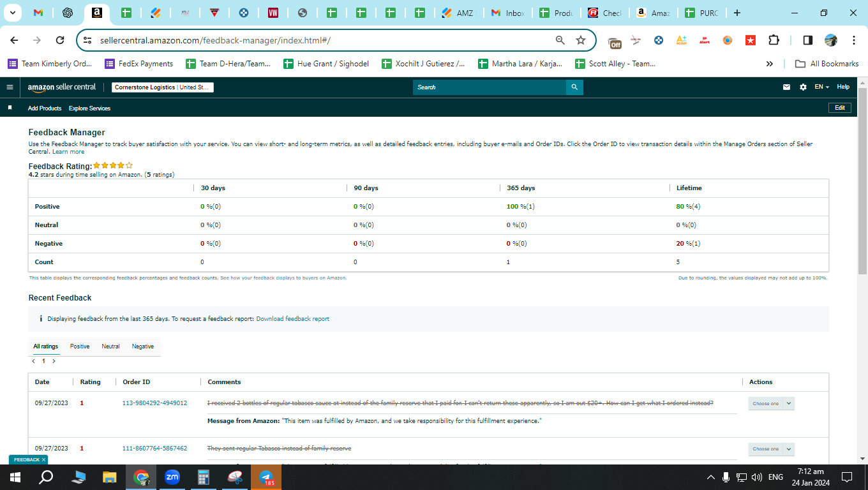868x490 pixels.
Task: Open Windows taskbar search
Action: coord(46,477)
